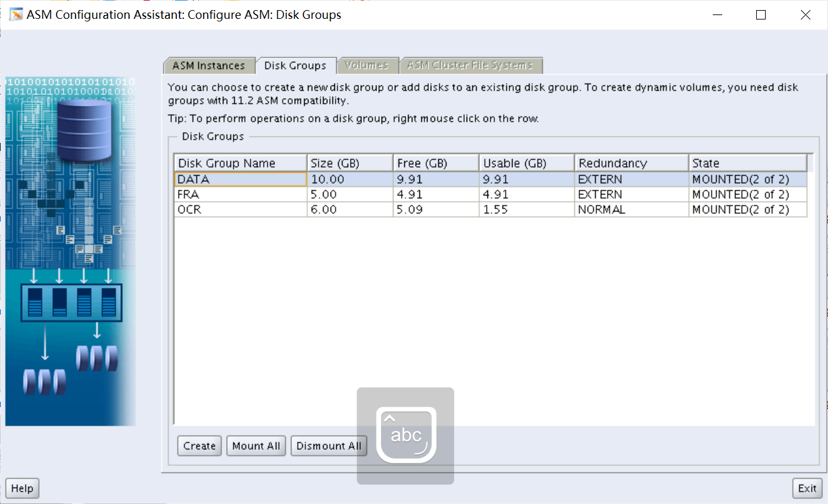Click the 5.00 size cell for FRA
The height and width of the screenshot is (504, 828).
[x=350, y=194]
